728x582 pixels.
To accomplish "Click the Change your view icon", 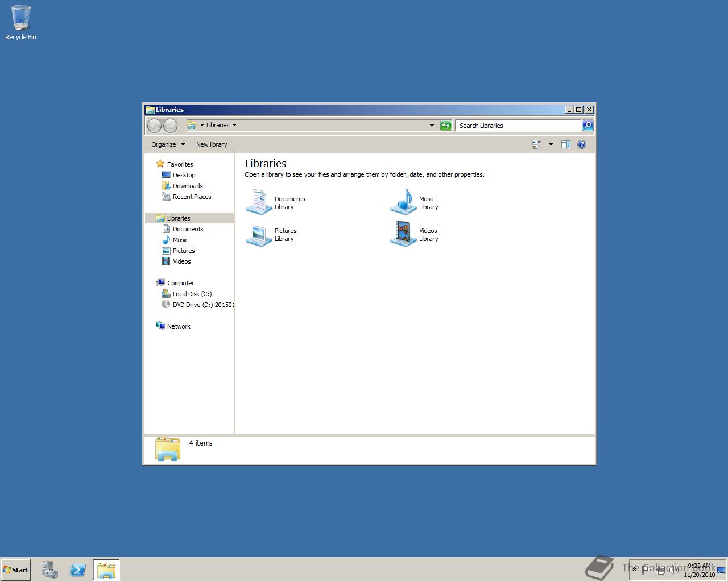I will point(537,144).
